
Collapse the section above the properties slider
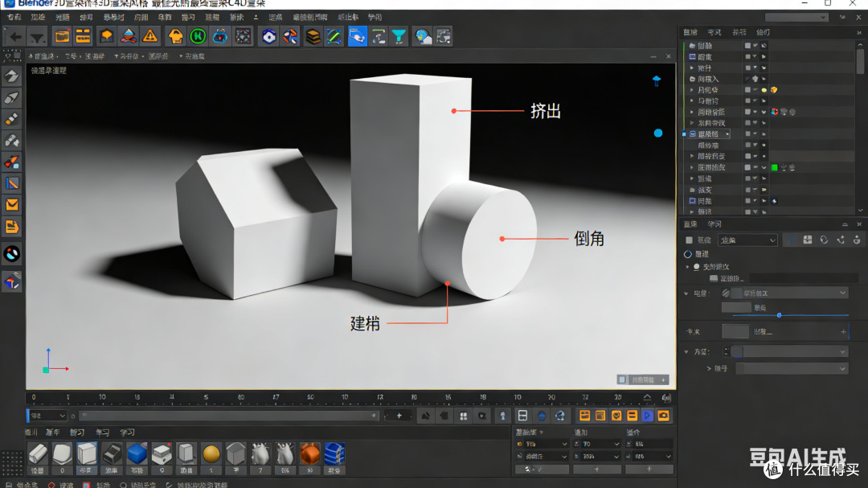686,293
